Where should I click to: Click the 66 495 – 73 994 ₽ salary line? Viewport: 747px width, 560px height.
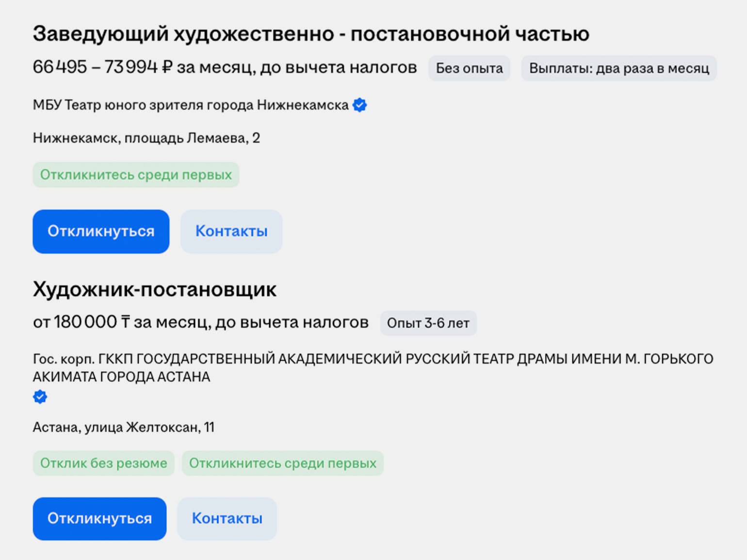pyautogui.click(x=224, y=67)
